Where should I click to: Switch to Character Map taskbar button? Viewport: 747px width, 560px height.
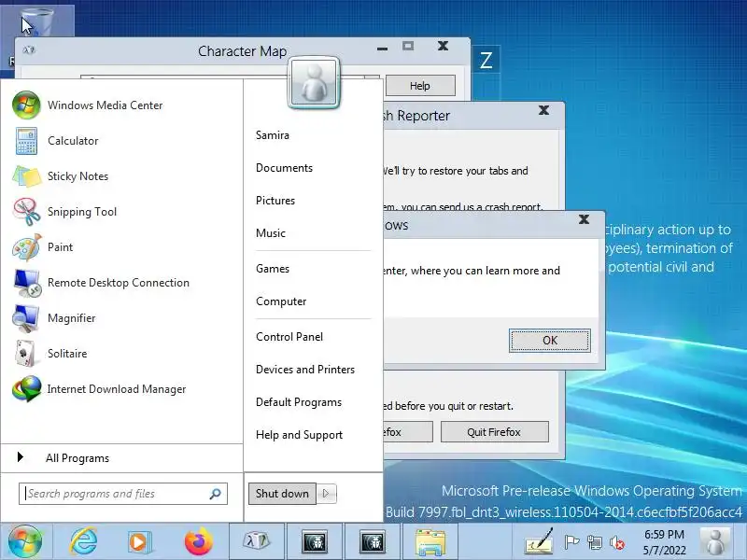click(x=257, y=541)
